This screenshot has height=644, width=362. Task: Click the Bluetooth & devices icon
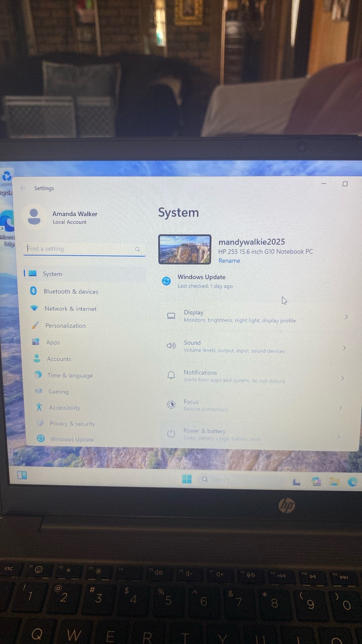[33, 291]
